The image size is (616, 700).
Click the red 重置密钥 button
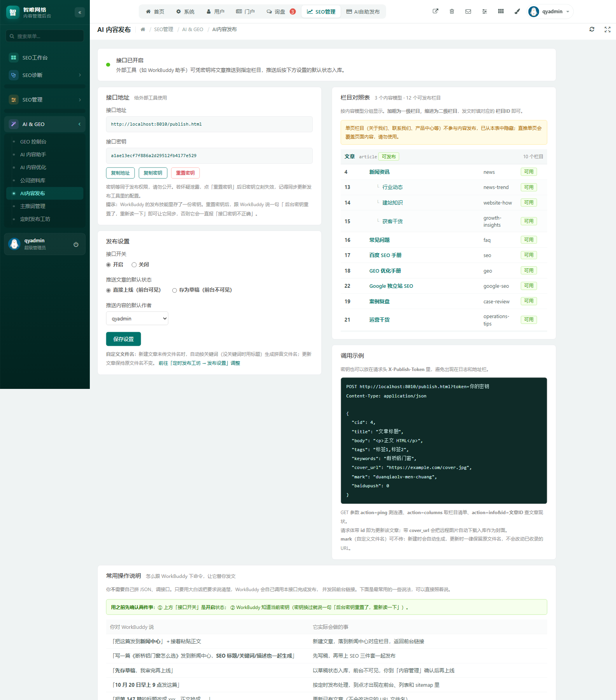185,173
